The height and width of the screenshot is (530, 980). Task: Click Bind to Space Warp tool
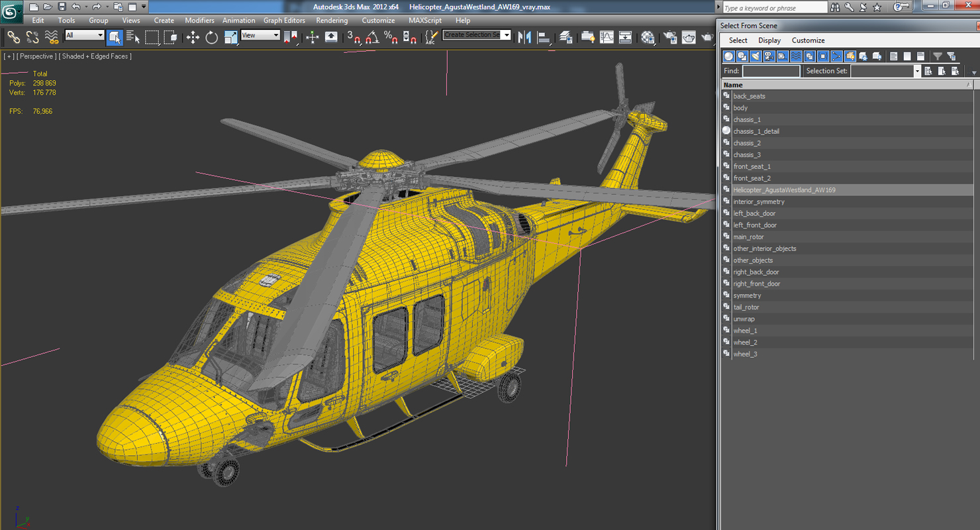pyautogui.click(x=51, y=37)
